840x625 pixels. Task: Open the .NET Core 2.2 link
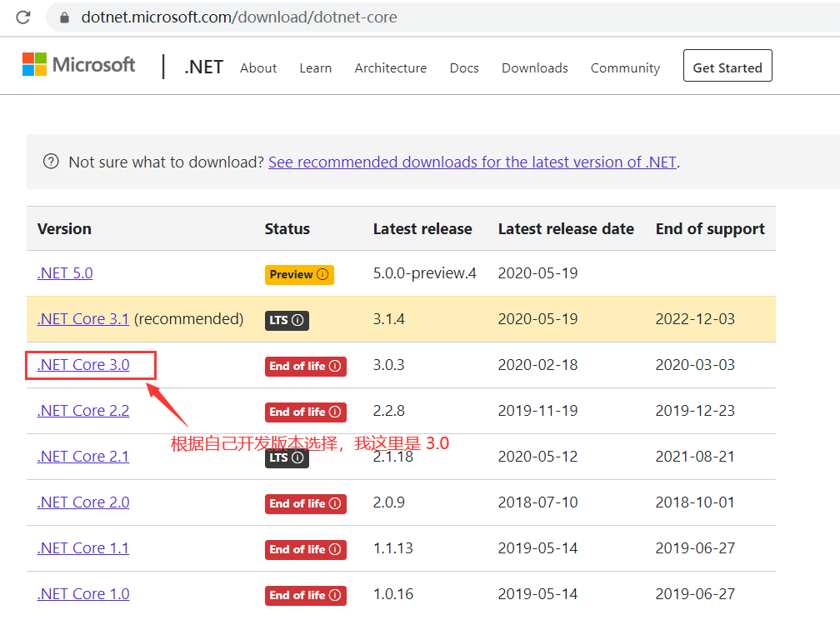[83, 411]
